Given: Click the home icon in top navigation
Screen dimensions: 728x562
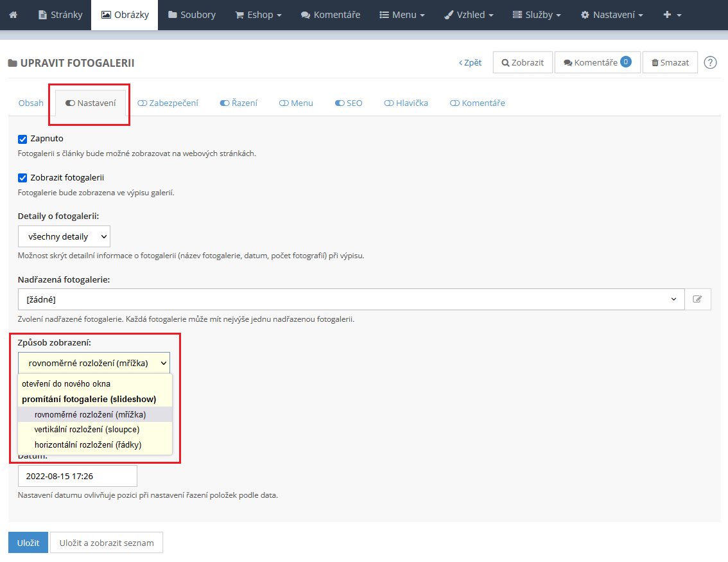Looking at the screenshot, I should pyautogui.click(x=13, y=15).
